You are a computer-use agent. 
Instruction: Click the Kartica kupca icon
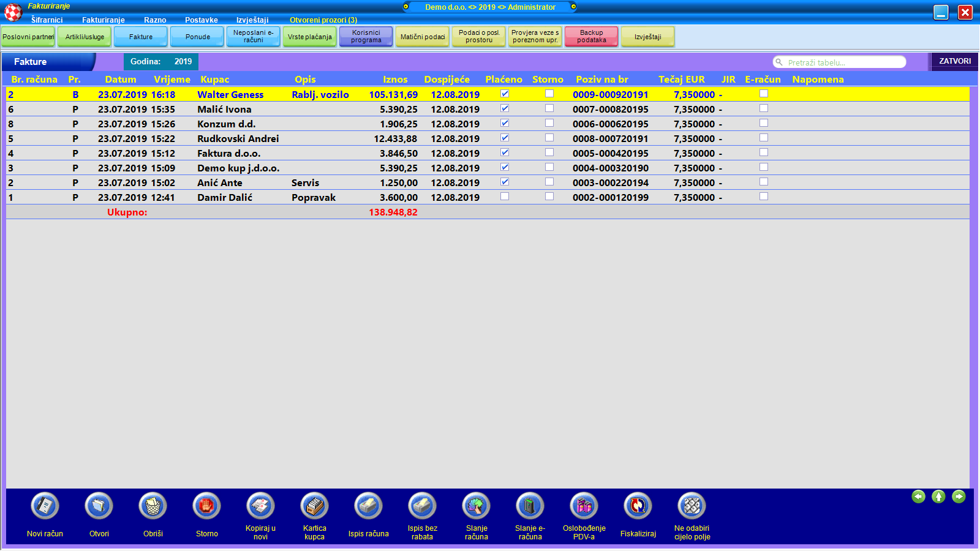314,506
